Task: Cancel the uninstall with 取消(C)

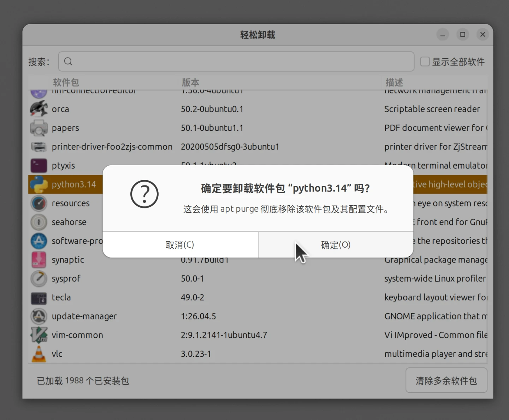Action: (x=180, y=245)
